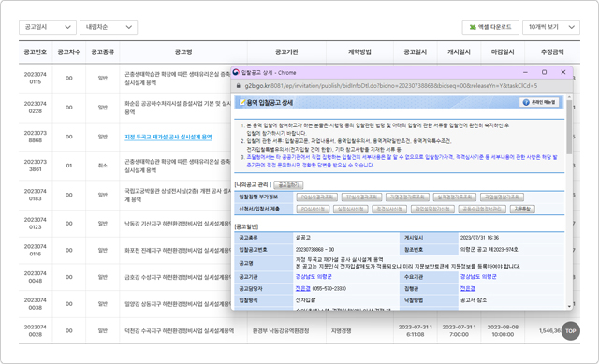Click notice number 20230733861 cell
Image resolution: width=599 pixels, height=364 pixels.
(x=36, y=166)
